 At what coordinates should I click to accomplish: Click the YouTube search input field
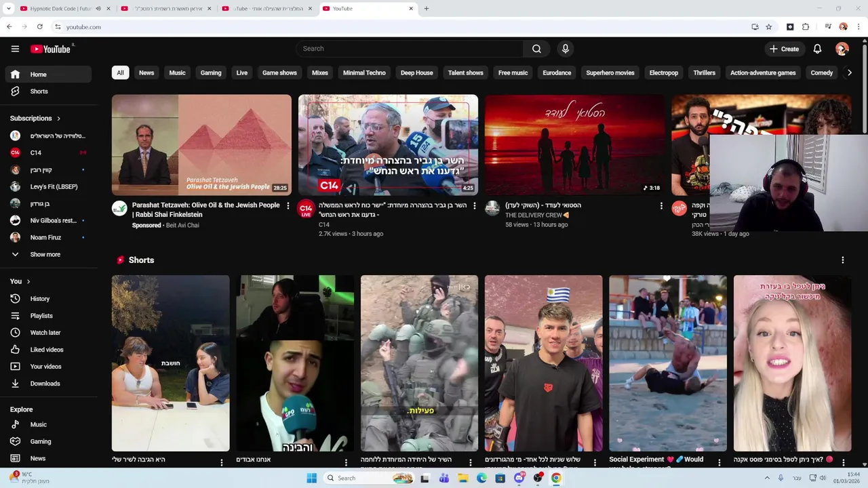[x=410, y=49]
